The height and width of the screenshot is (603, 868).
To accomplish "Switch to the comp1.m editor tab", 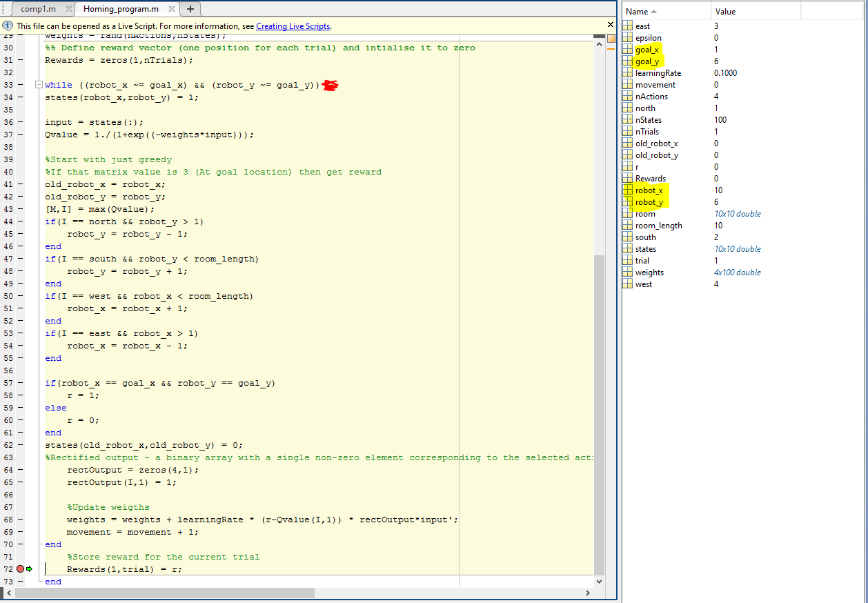I will pyautogui.click(x=38, y=10).
